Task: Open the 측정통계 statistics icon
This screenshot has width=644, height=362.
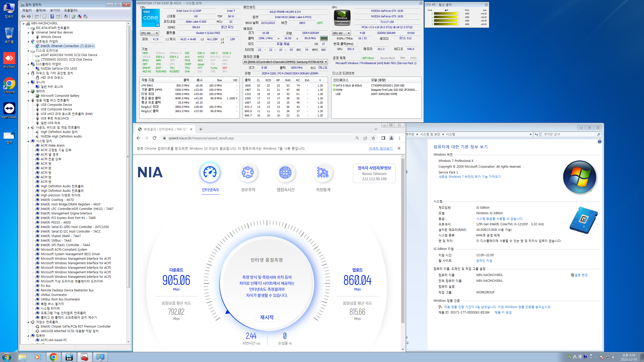Action: click(323, 172)
